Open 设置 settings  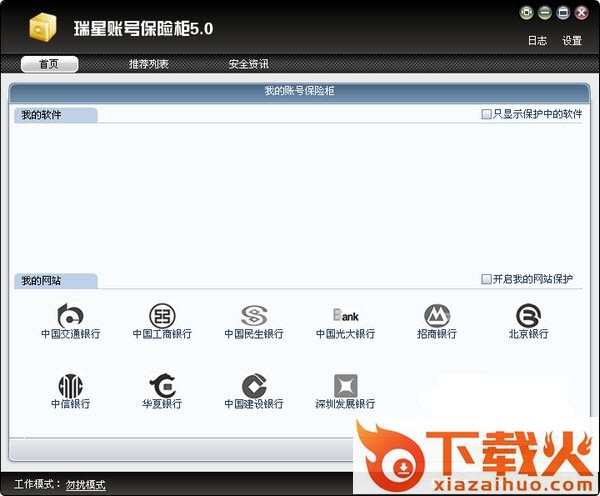click(x=572, y=41)
